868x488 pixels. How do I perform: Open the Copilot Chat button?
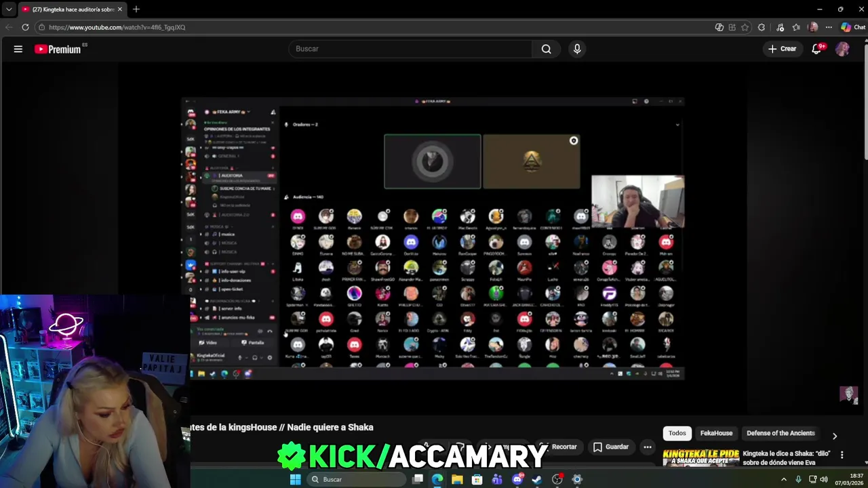click(853, 27)
